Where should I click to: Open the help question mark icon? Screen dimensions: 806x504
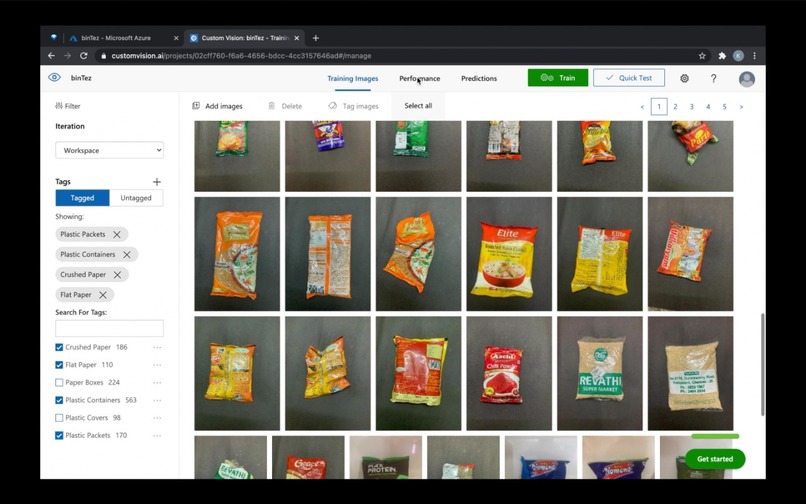713,78
